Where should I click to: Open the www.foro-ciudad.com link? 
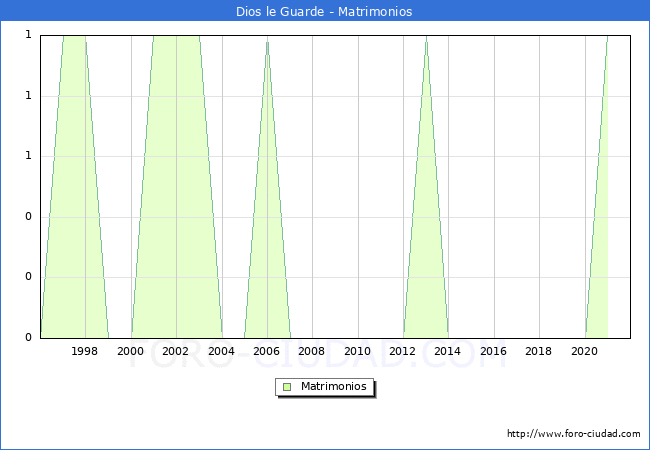coord(573,434)
